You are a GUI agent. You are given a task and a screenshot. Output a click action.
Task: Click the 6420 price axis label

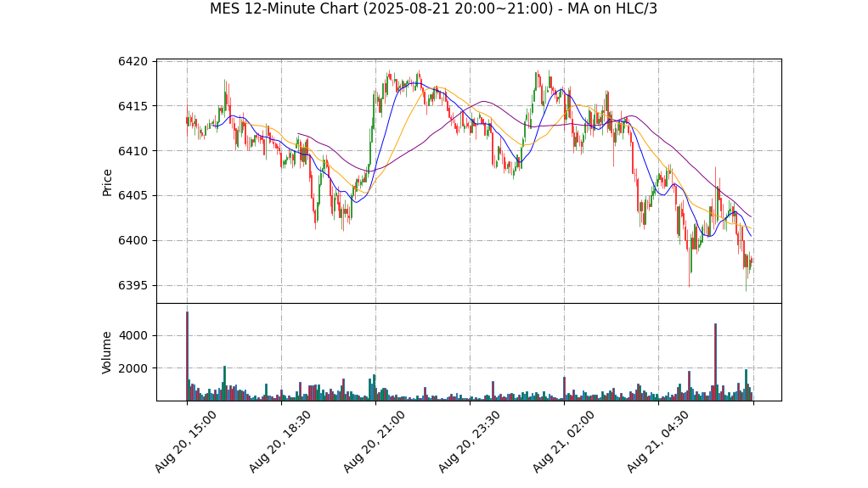click(133, 61)
